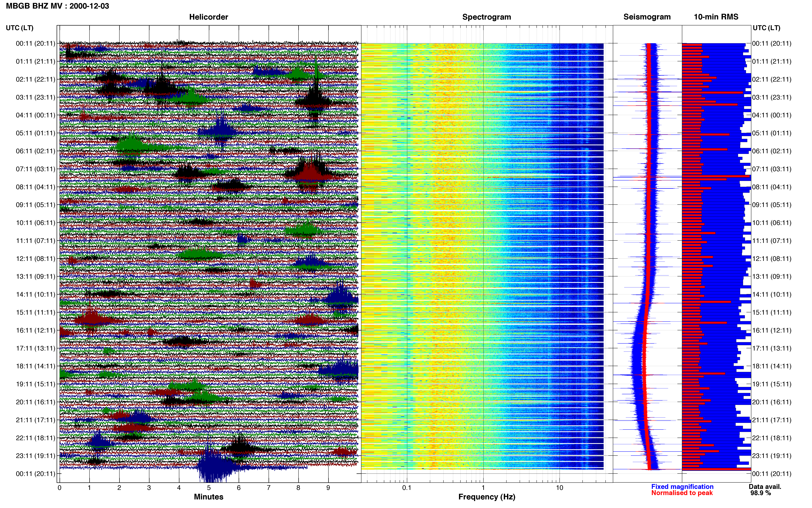Click right time label '21:11 (17:11)'
Image resolution: width=812 pixels, height=508 pixels.
pyautogui.click(x=771, y=420)
